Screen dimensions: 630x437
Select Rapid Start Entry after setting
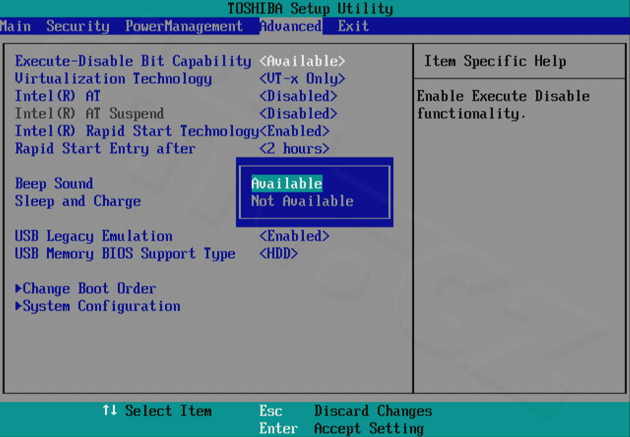pos(105,149)
